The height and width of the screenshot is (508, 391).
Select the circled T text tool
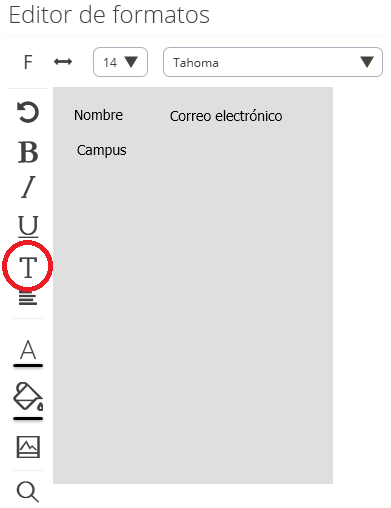tap(28, 267)
